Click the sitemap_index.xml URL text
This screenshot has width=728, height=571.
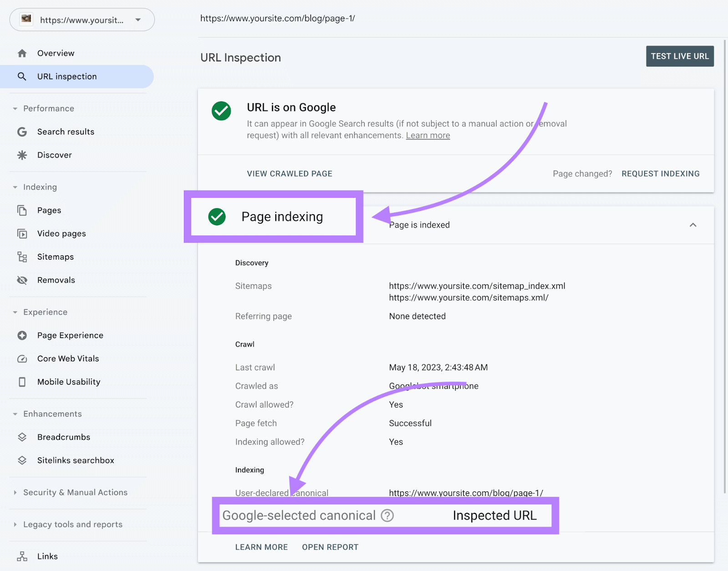coord(477,286)
